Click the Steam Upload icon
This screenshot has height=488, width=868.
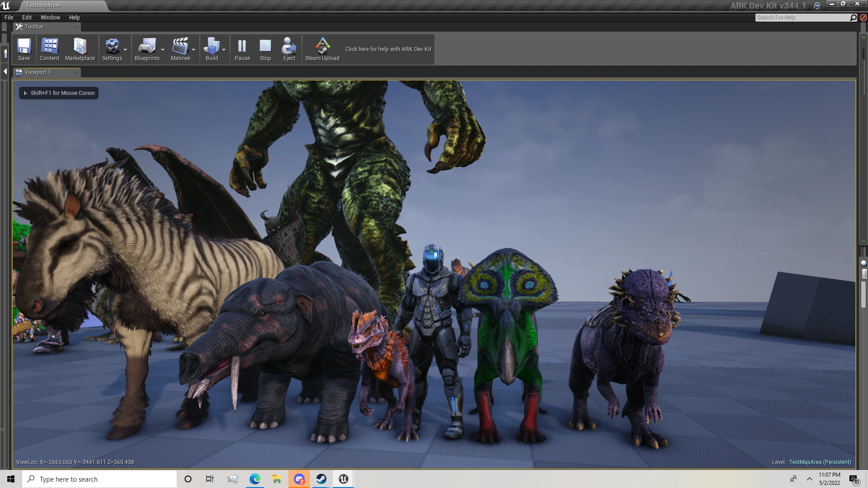pos(322,47)
